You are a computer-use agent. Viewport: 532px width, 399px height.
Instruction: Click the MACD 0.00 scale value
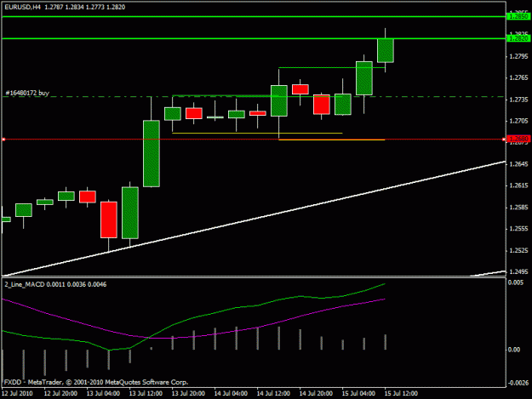(x=514, y=350)
